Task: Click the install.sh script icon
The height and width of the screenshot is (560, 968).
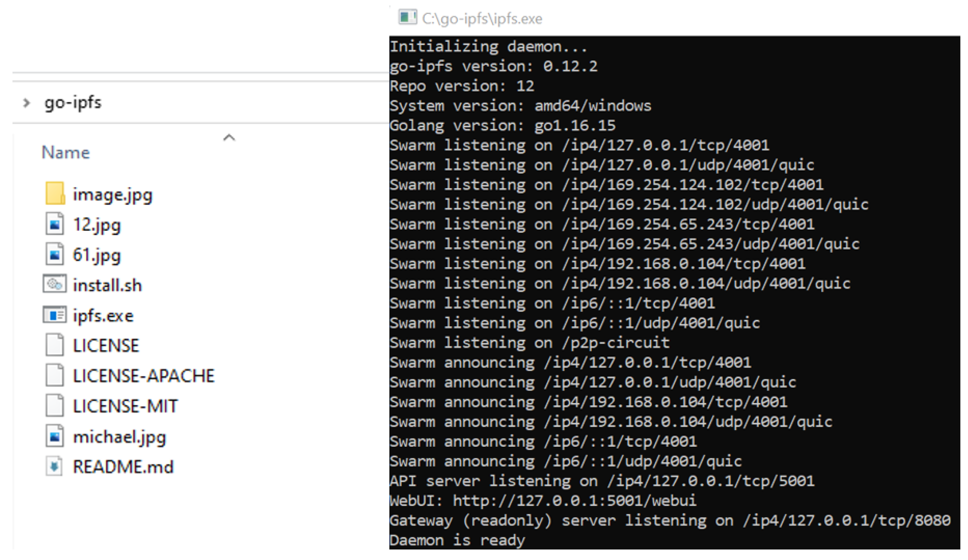Action: [x=55, y=284]
